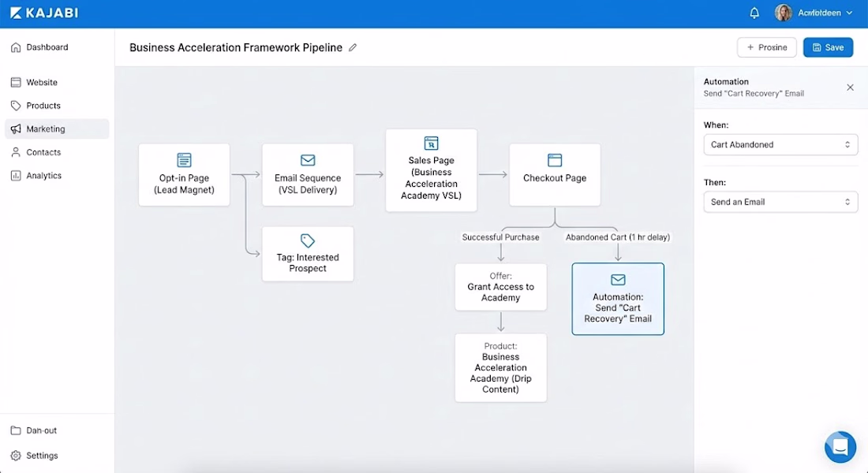
Task: Select the Sales Page node text
Action: click(431, 177)
